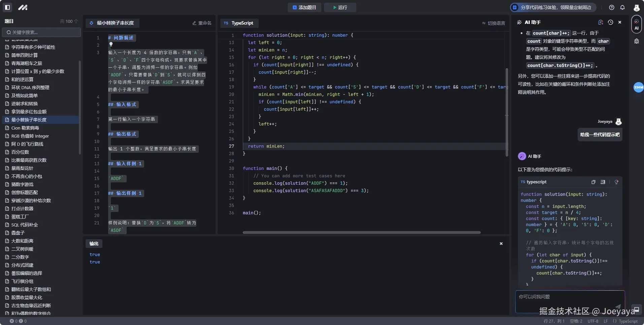
Task: Insert AI code snippet into editor
Action: point(603,182)
